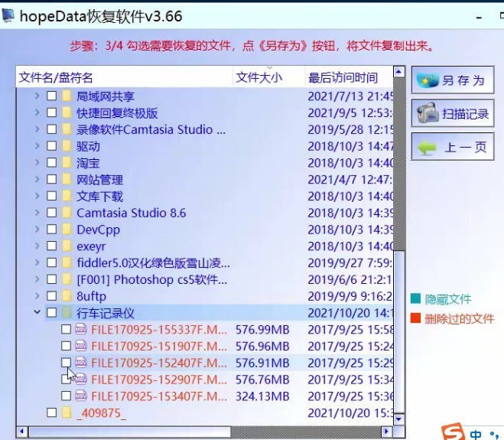Select the checkbox for FILE170925-151907F
This screenshot has width=504, height=440.
tap(67, 346)
